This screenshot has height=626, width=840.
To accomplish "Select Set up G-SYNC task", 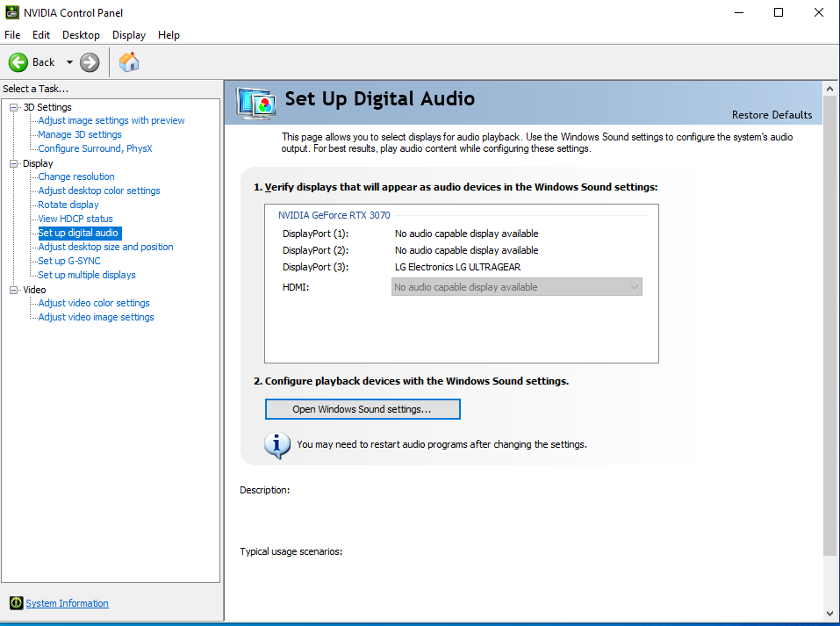I will tap(69, 261).
